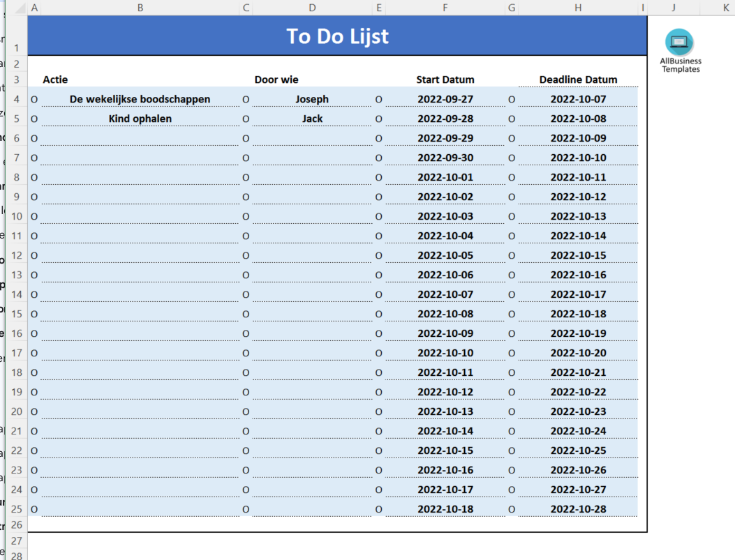Select the 'Door wie' heading cell
Image resolution: width=735 pixels, height=560 pixels.
pos(312,80)
